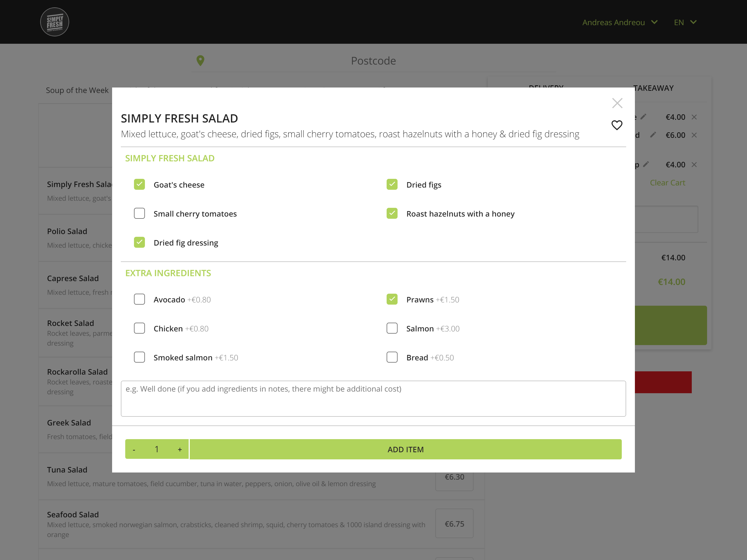Click the red button below cart
The image size is (747, 560).
tap(663, 382)
